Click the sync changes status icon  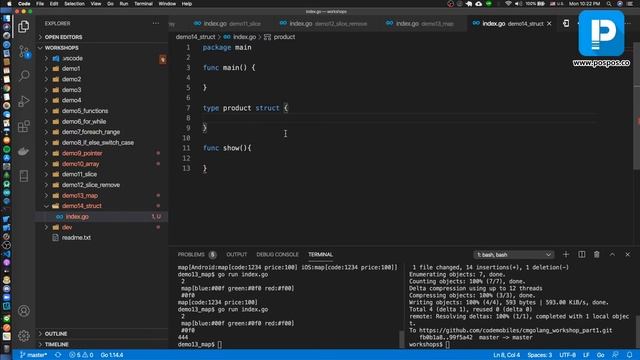point(58,355)
